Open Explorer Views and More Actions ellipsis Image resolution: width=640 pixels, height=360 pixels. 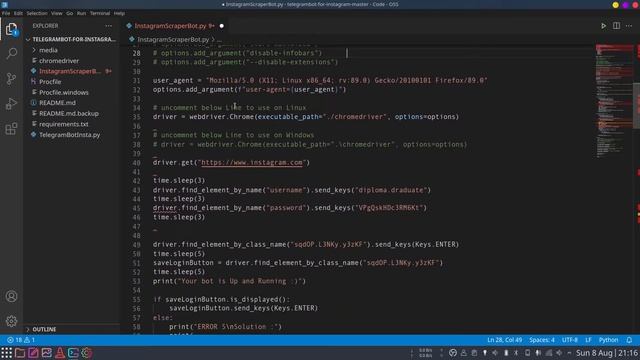[109, 26]
